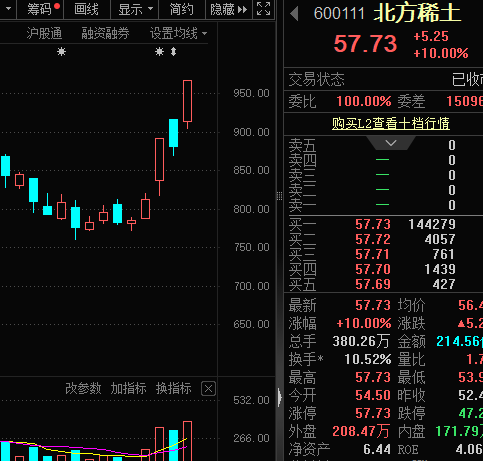
Task: Click the first star event marker
Action: (x=61, y=52)
